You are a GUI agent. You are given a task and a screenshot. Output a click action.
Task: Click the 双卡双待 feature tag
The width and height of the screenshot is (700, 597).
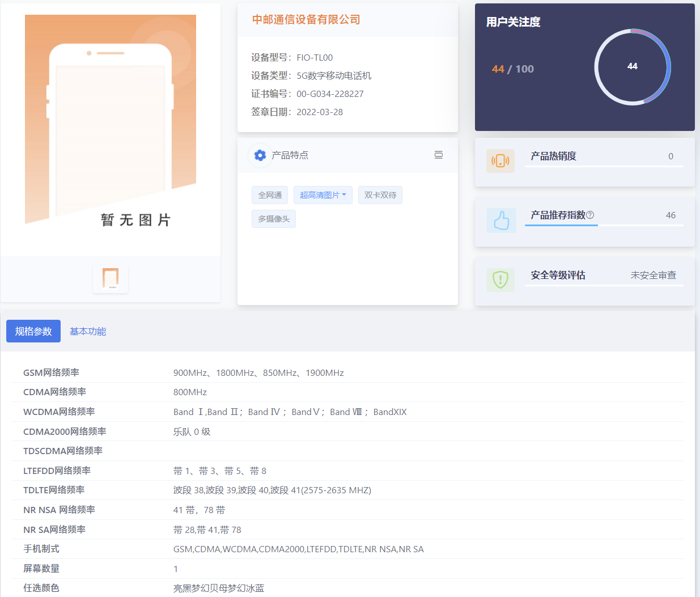coord(380,195)
